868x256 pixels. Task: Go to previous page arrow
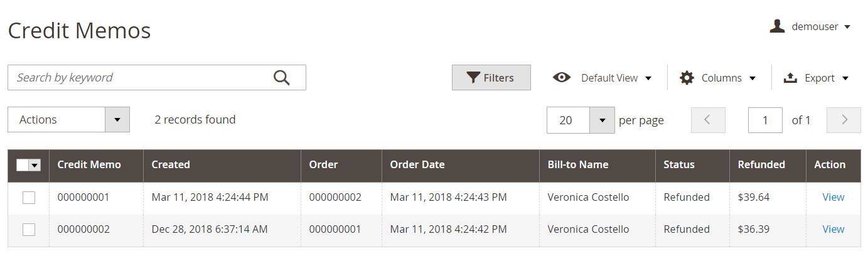coord(708,120)
